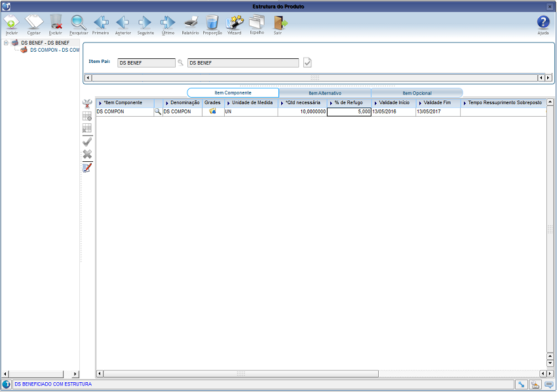The image size is (557, 392).
Task: Click % de Refugo cell 5,000
Action: click(x=349, y=111)
